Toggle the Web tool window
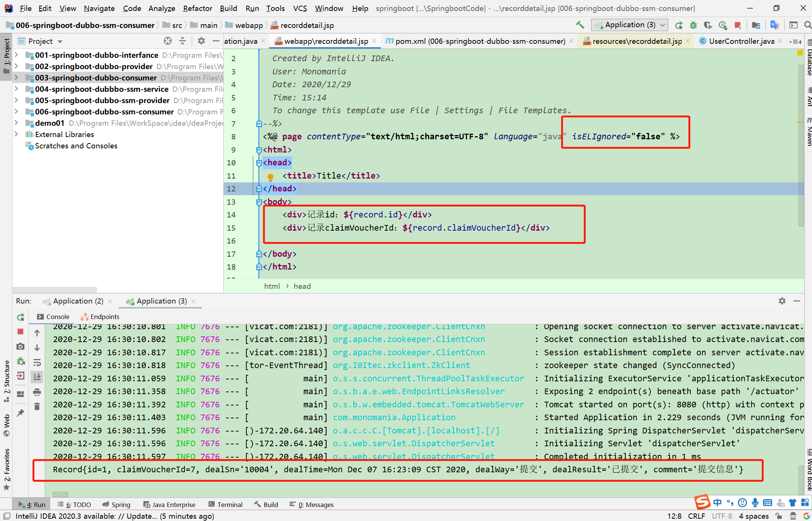The width and height of the screenshot is (812, 521). [x=6, y=425]
